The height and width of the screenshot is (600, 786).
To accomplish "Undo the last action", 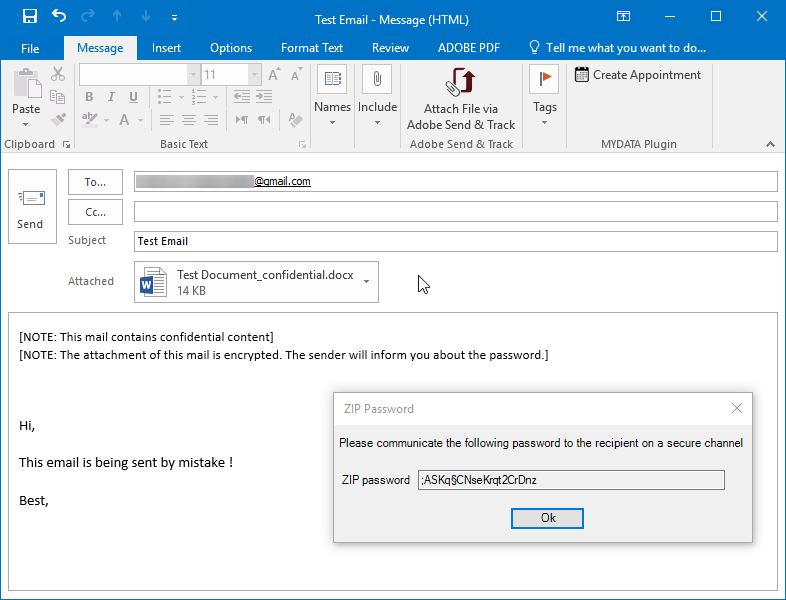I will click(x=59, y=16).
